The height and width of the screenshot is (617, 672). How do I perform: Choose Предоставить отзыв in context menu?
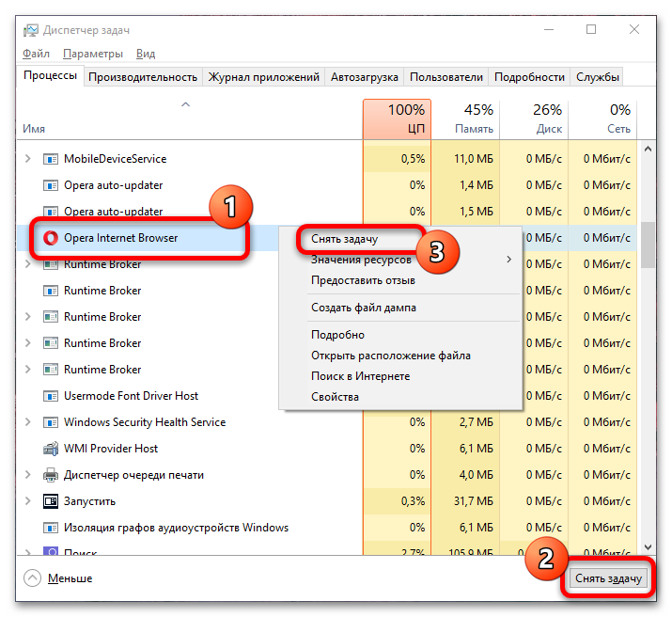363,280
